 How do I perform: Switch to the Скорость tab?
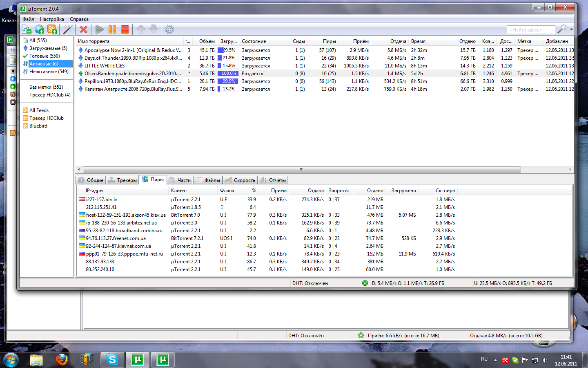pyautogui.click(x=241, y=180)
